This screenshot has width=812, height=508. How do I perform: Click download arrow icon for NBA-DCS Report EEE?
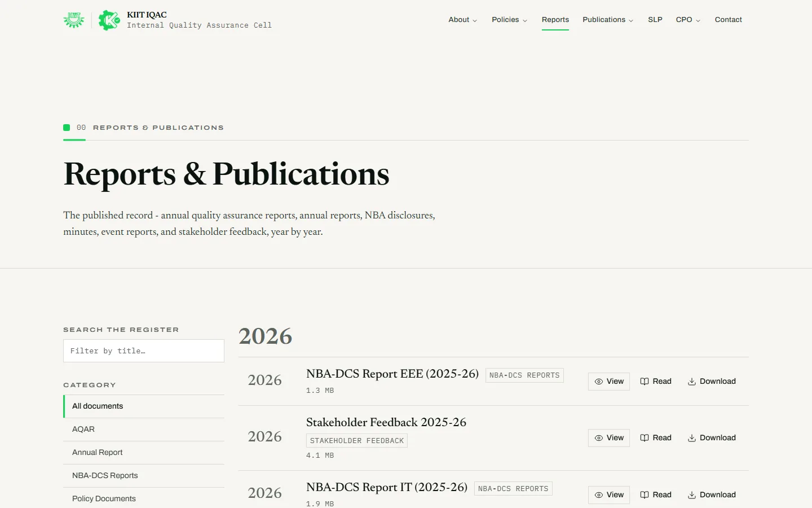pyautogui.click(x=691, y=382)
